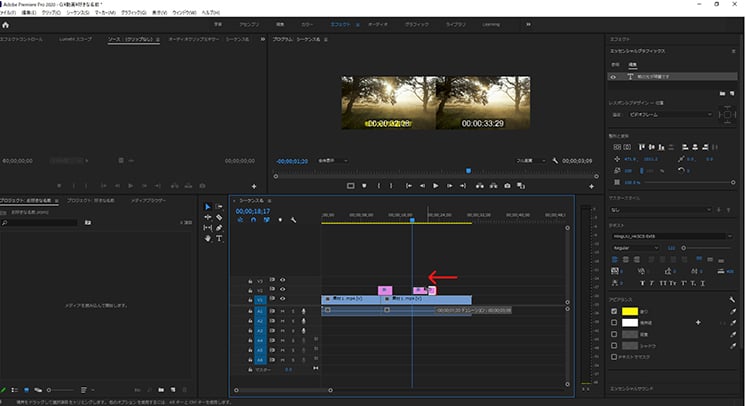Viewport: 750px width, 406px height.
Task: Mute audio track A1
Action: [283, 311]
